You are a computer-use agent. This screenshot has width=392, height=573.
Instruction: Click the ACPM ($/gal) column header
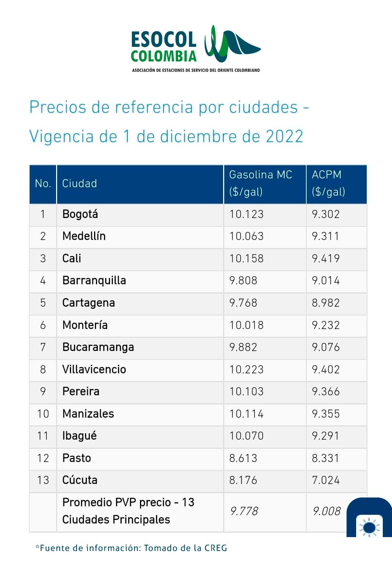coord(328,183)
